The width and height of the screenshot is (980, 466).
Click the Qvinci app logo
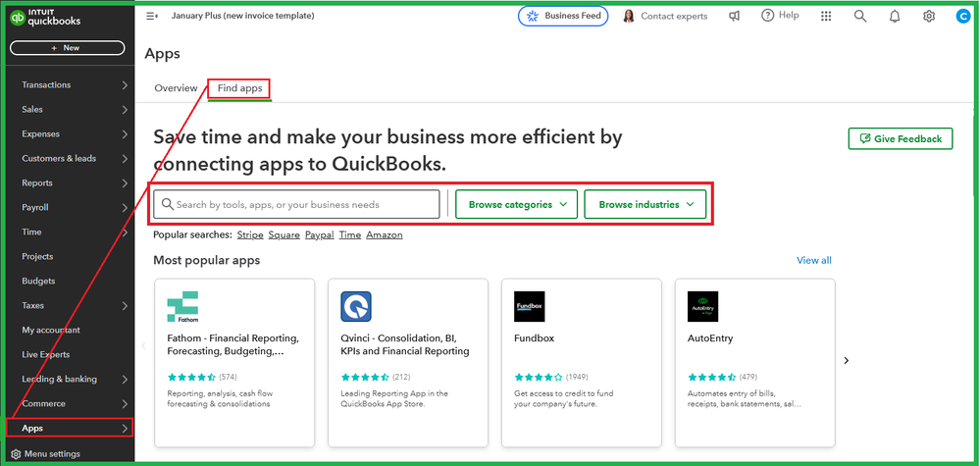point(356,306)
